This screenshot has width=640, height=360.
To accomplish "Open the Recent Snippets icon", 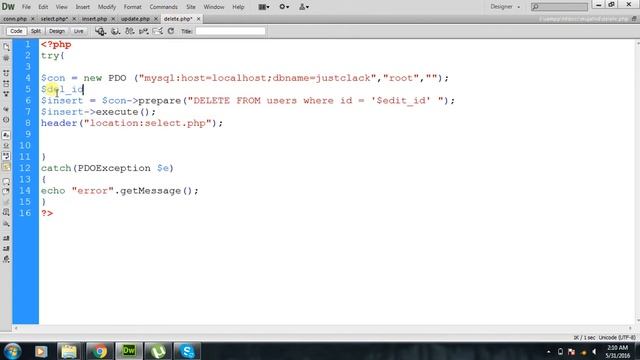I will coord(6,212).
